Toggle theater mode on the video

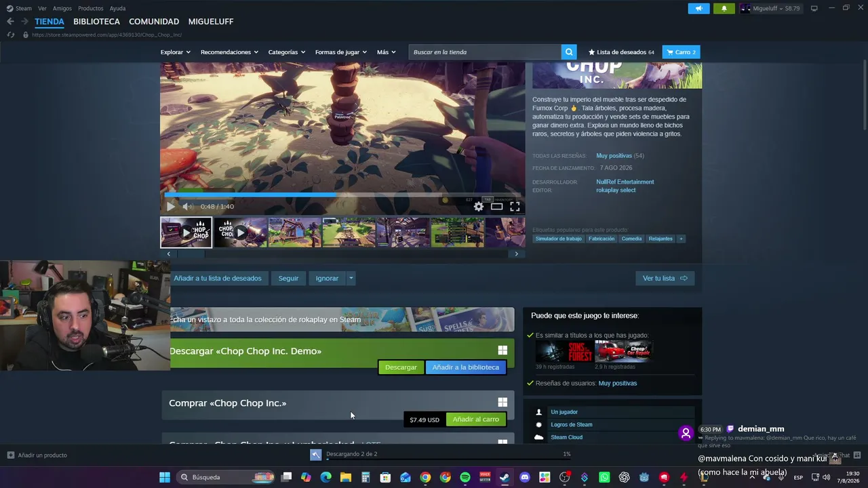497,207
